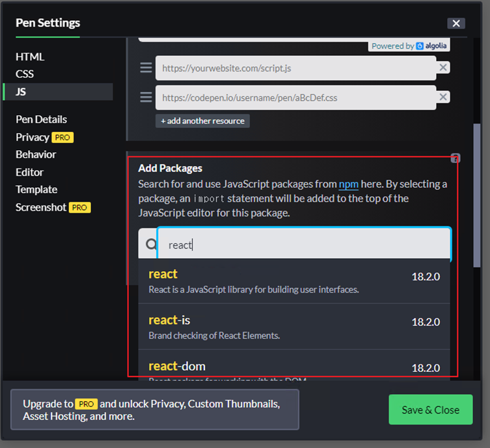490x448 pixels.
Task: Click the PRO badge next to Screenshot
Action: [x=79, y=207]
